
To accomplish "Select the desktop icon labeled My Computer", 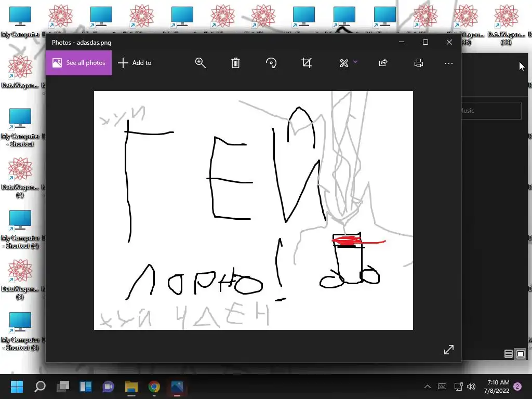I will [x=20, y=22].
